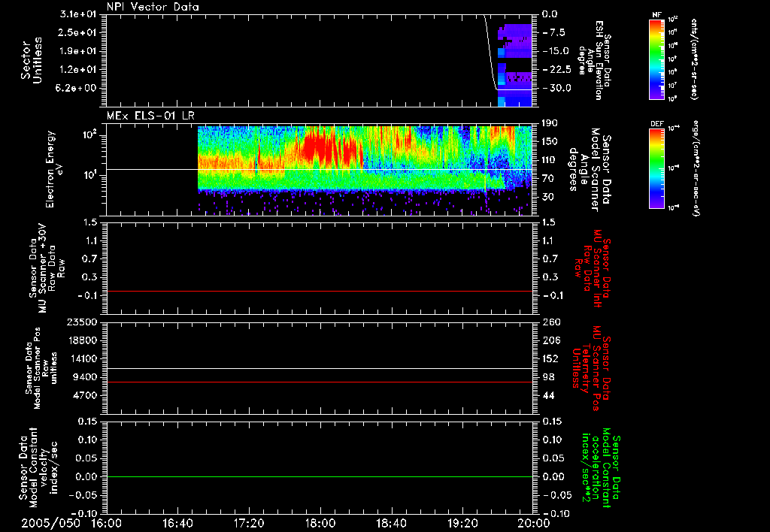
Task: Click the '-22.5' sun elevation tick
Action: pyautogui.click(x=556, y=70)
